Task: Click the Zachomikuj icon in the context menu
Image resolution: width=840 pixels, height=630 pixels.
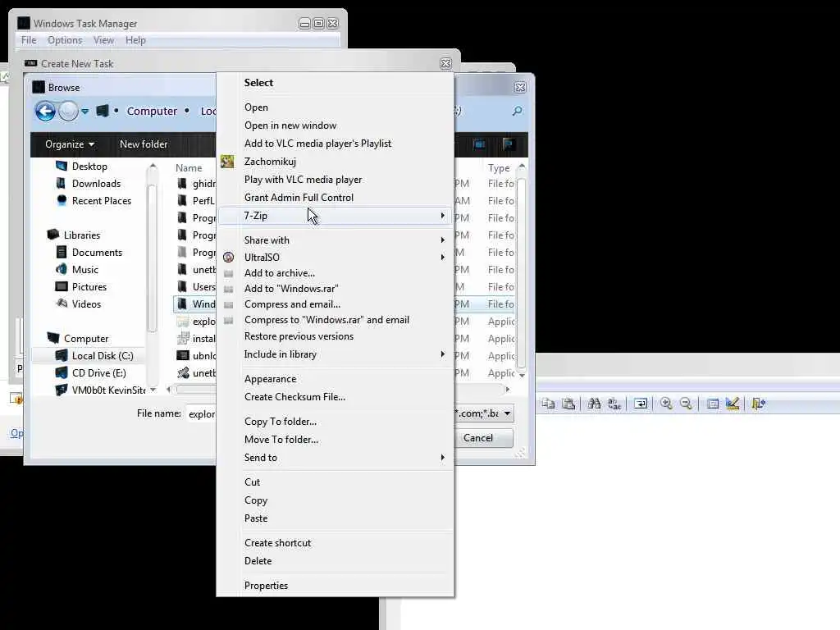Action: pyautogui.click(x=227, y=162)
